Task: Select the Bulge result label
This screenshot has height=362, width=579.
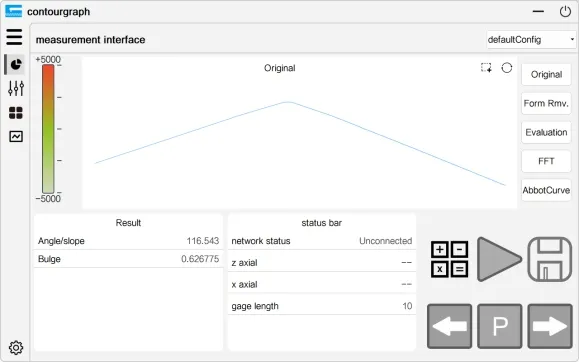Action: pyautogui.click(x=49, y=259)
